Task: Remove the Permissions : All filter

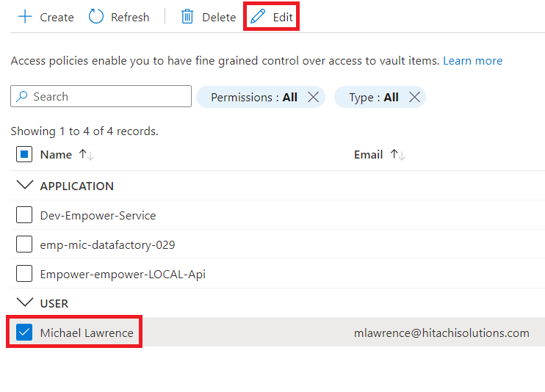Action: tap(313, 97)
